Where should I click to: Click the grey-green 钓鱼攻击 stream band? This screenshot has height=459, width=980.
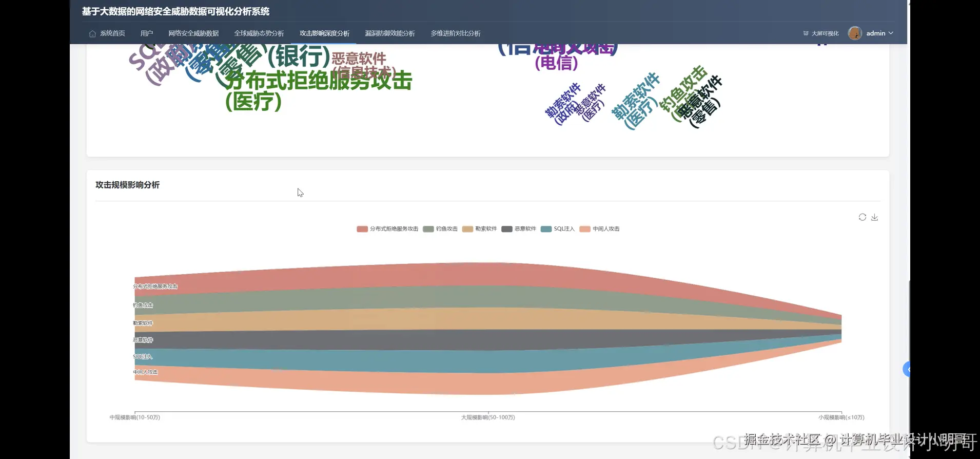tap(487, 297)
